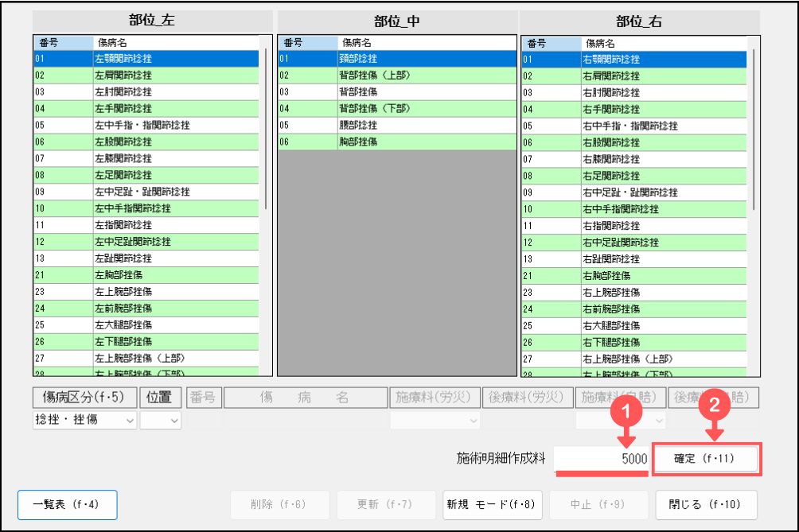Click the 確定 (f·11) button
This screenshot has height=532, width=799.
tap(704, 459)
